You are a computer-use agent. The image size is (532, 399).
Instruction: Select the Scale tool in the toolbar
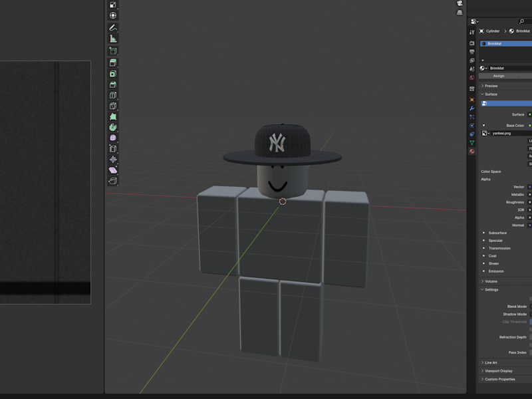113,5
